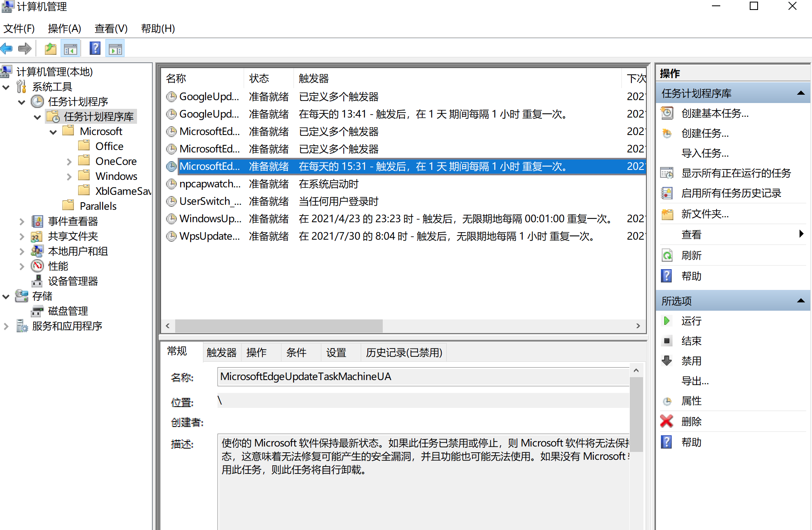This screenshot has height=530, width=812.
Task: Click the green 刷新 refresh icon
Action: (x=667, y=255)
